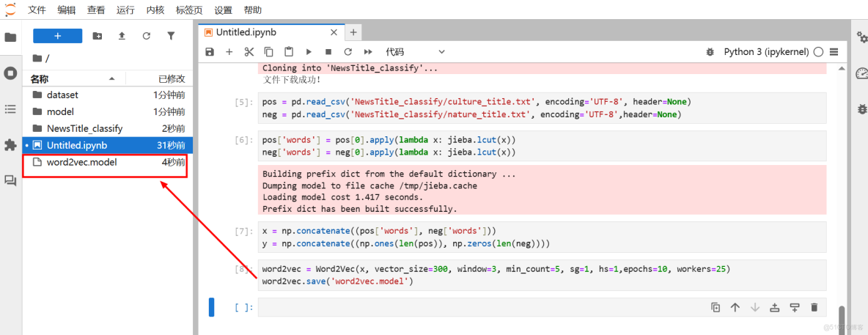868x335 pixels.
Task: Refresh the file browser list
Action: click(146, 36)
